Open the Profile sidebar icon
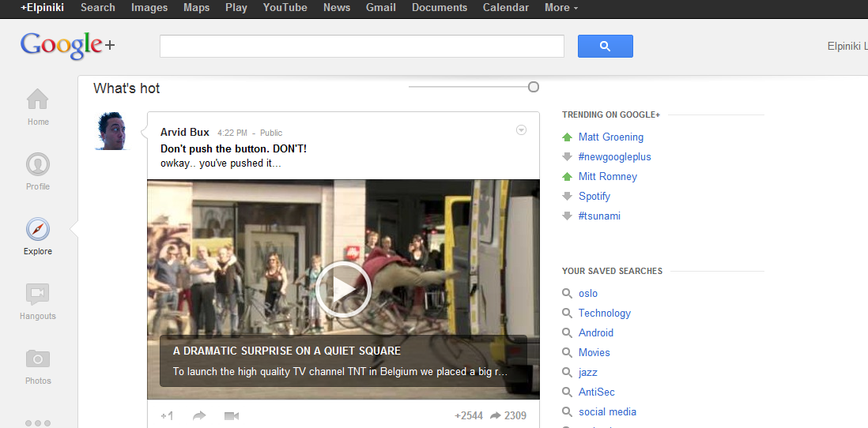Screen dimensions: 868x428 [x=38, y=164]
